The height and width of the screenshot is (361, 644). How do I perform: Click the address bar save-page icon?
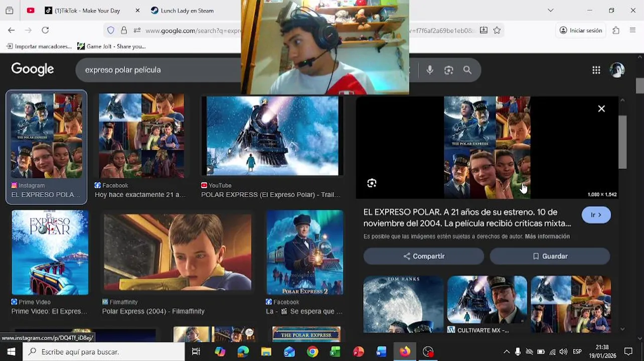pos(484,31)
